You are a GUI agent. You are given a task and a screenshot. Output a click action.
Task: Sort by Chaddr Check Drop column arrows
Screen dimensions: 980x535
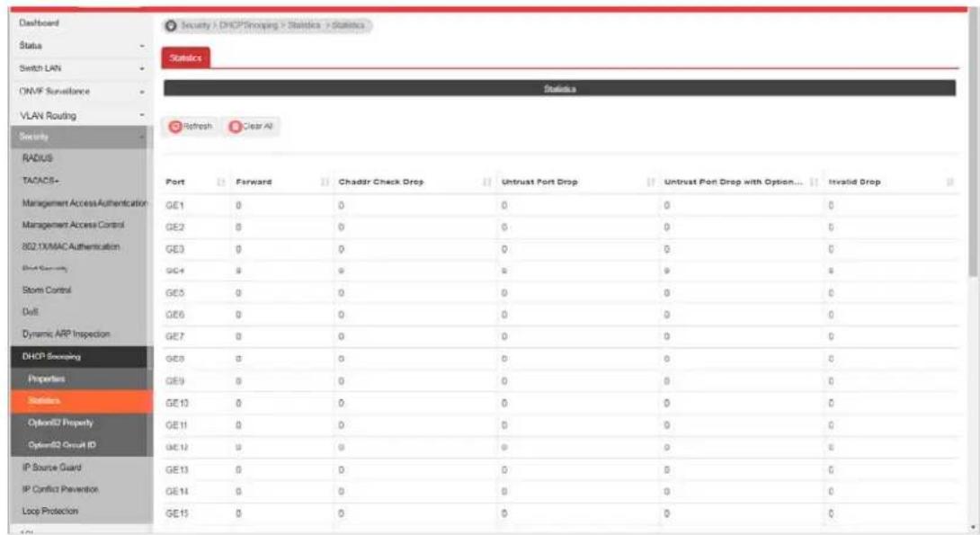[x=487, y=182]
